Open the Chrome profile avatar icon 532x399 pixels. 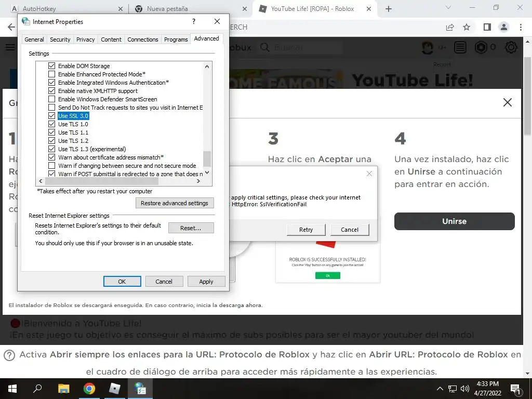[x=504, y=27]
